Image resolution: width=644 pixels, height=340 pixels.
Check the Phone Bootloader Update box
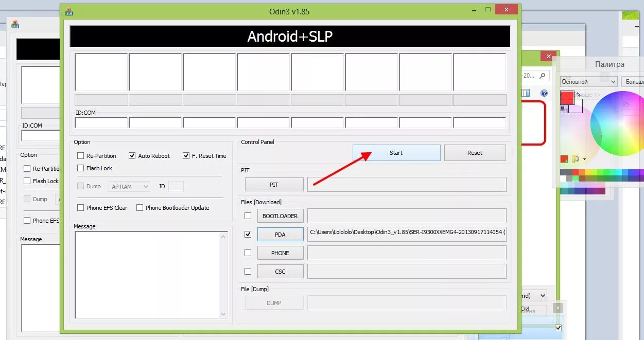coord(140,208)
